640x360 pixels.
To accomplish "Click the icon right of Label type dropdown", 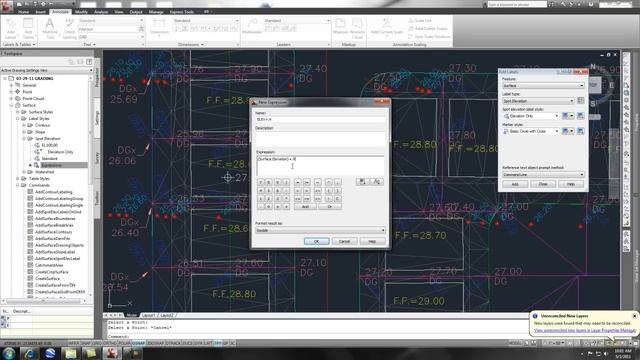I will click(580, 100).
